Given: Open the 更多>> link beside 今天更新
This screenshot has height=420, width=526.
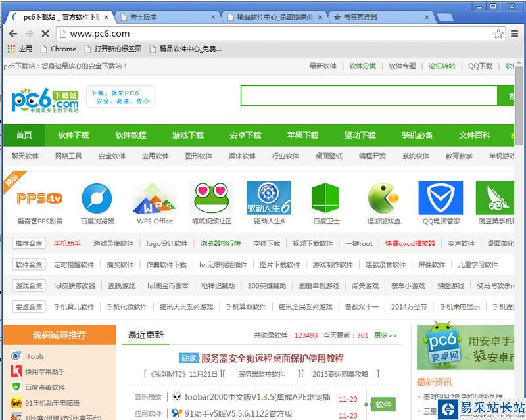Looking at the screenshot, I should tap(385, 335).
